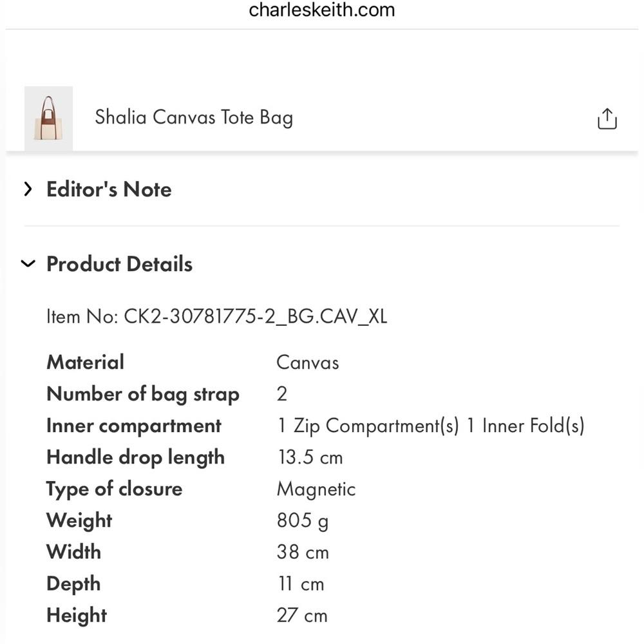
Task: Open the Shalia Canvas Tote Bag product title
Action: click(193, 117)
